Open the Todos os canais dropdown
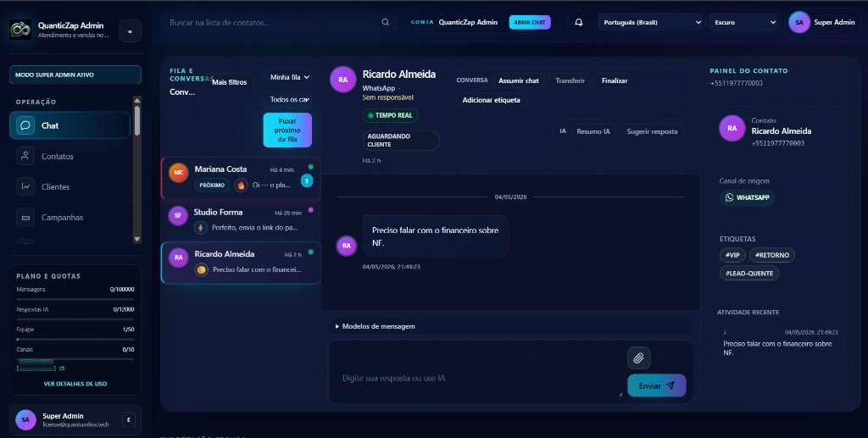Screen dimensions: 868x438 (287, 100)
